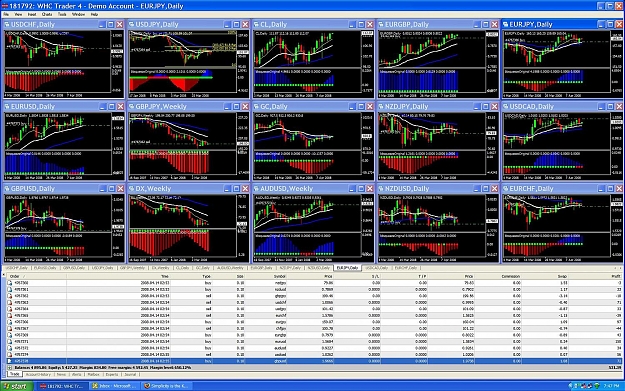This screenshot has height=391, width=625.
Task: Click the chart icon in EURGBP,Daily title bar
Action: tap(381, 25)
